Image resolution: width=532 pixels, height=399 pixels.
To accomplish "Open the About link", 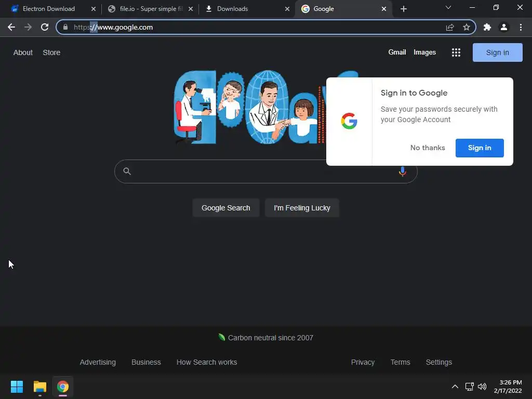I will click(23, 52).
